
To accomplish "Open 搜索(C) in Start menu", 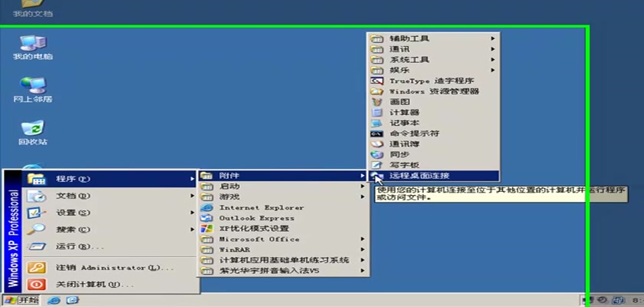I will [109, 229].
